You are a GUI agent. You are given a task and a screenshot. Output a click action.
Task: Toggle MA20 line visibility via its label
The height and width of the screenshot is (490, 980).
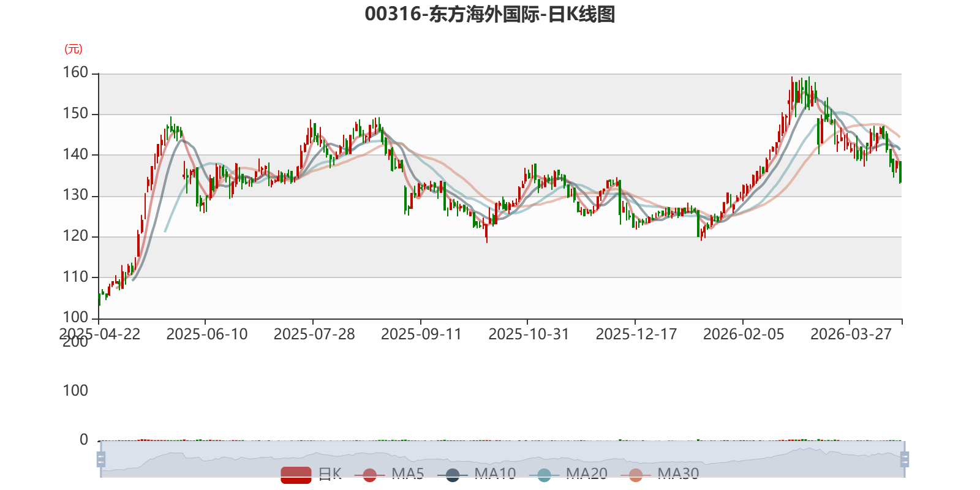[x=587, y=474]
